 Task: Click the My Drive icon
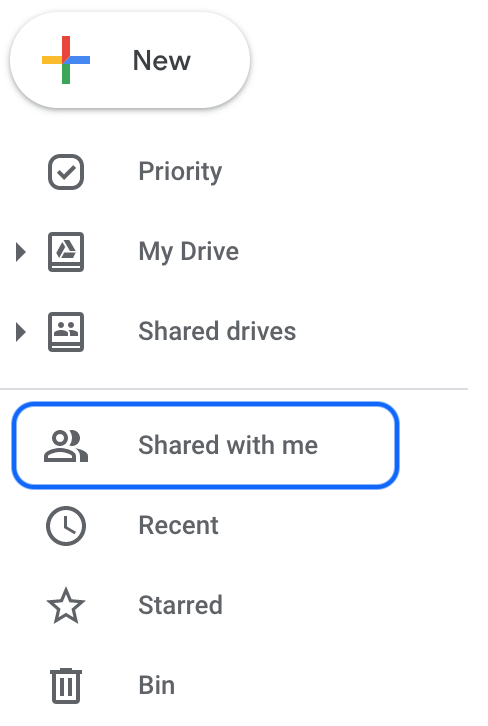66,252
